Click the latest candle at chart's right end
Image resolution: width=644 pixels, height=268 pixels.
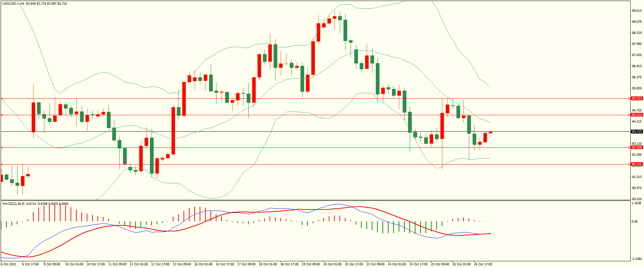pos(491,133)
